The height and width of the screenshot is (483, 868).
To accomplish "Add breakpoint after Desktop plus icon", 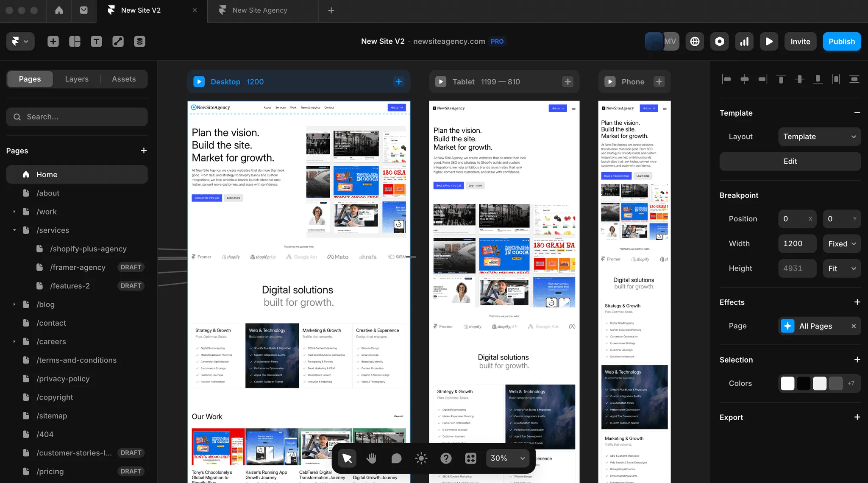I will [x=399, y=81].
